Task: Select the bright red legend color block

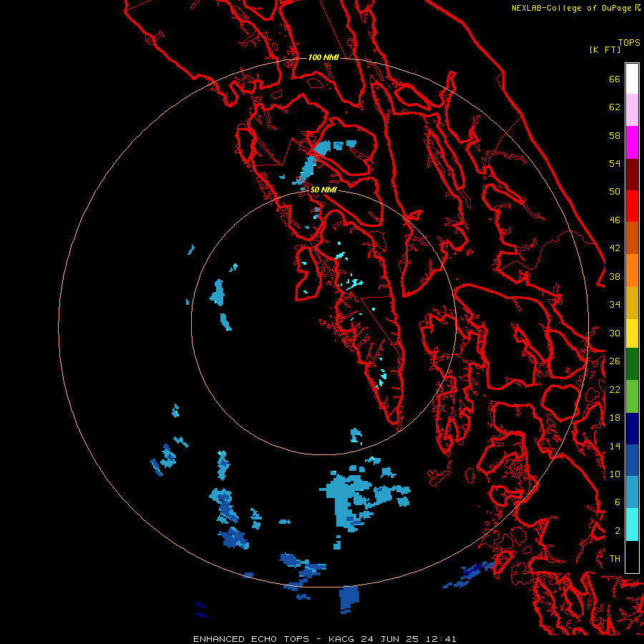Action: 632,206
